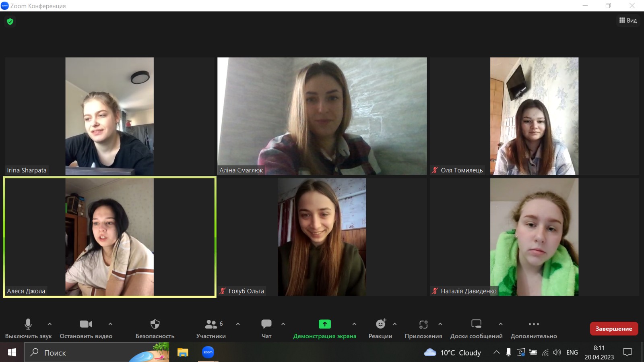Screen dimensions: 644x362
Task: Open the Participants (Участники) panel
Action: click(x=211, y=325)
